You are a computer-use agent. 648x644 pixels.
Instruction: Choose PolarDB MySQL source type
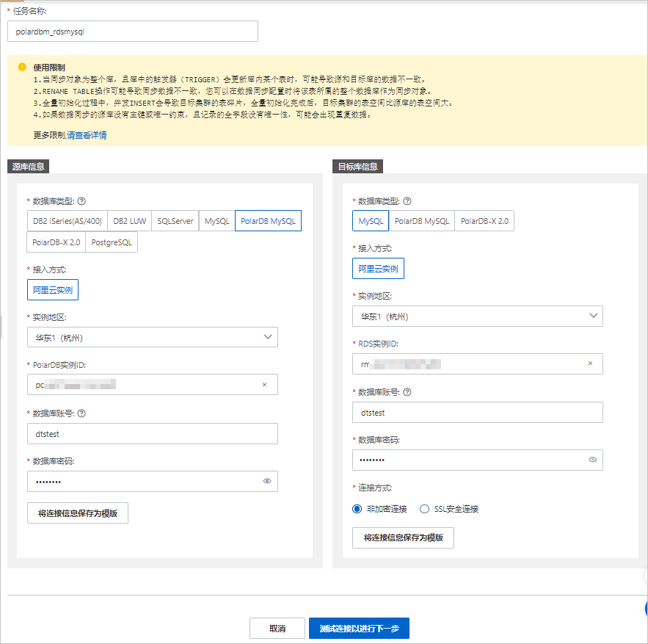268,221
